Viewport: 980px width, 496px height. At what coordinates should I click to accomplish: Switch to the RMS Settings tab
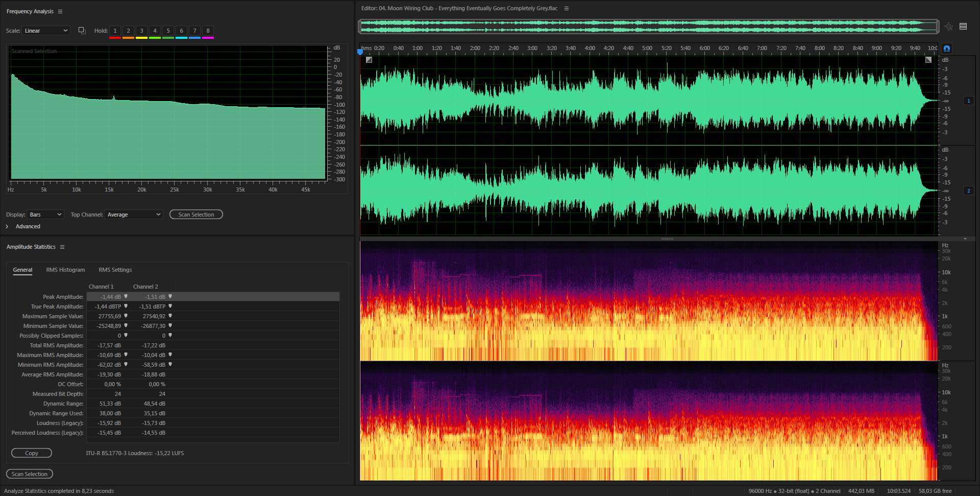point(115,270)
